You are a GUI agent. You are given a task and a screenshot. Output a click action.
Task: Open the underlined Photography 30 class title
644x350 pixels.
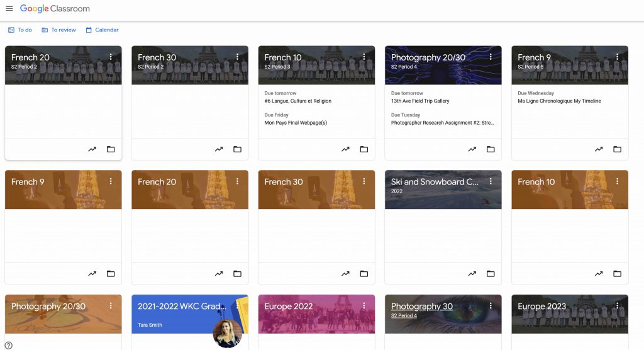pyautogui.click(x=422, y=306)
